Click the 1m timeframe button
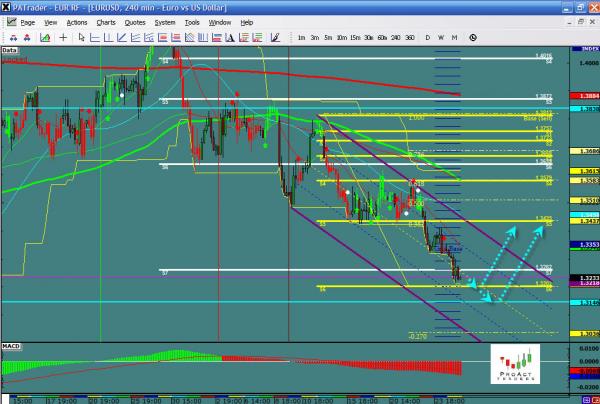The width and height of the screenshot is (600, 404). (301, 37)
